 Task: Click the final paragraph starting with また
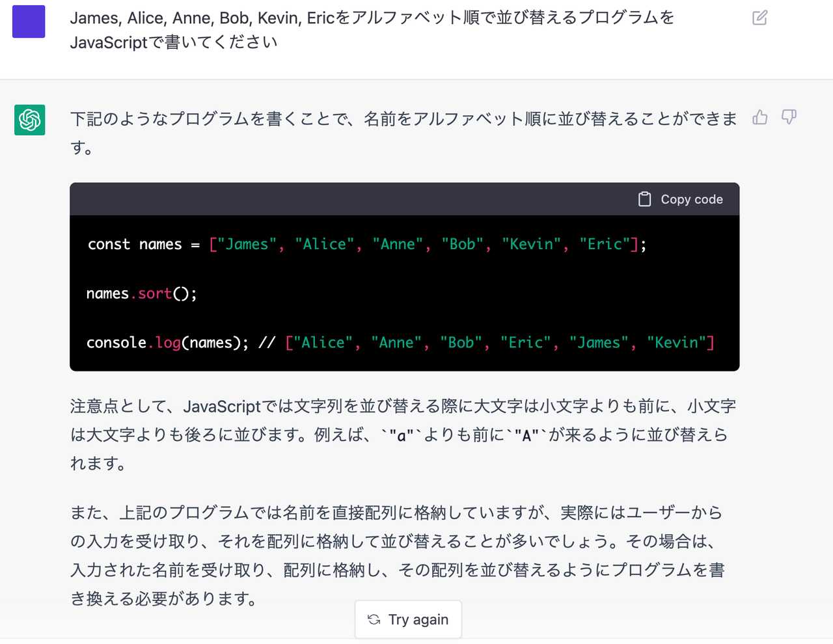(397, 555)
